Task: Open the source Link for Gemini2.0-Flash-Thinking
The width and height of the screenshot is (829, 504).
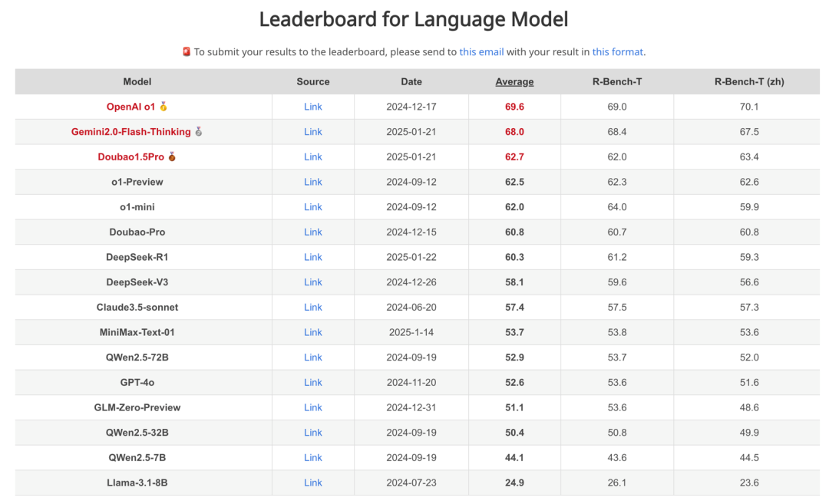Action: pyautogui.click(x=313, y=131)
